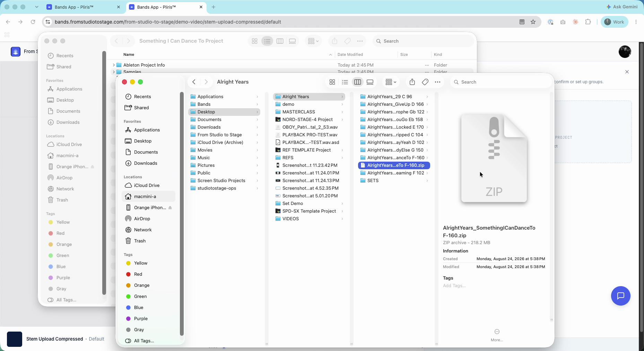Switch front Finder to gallery view
Screen dimensions: 644x351
click(370, 82)
